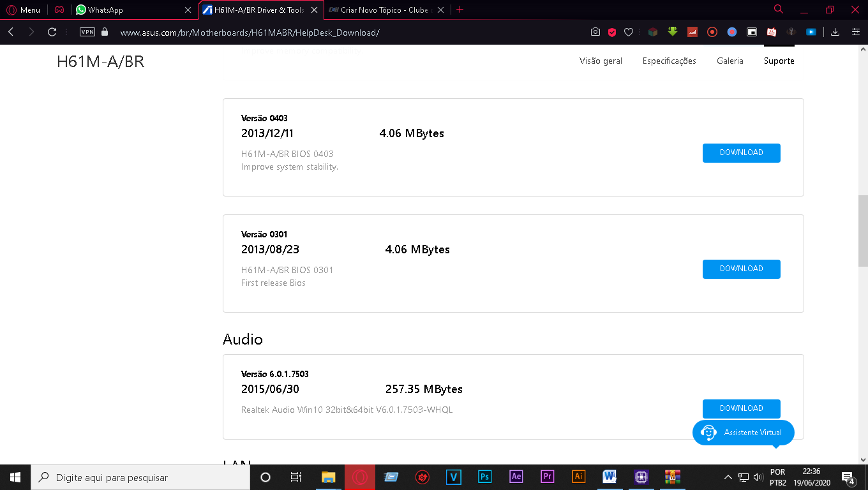The width and height of the screenshot is (868, 490).
Task: Download BIOS Versão 0301
Action: [741, 269]
